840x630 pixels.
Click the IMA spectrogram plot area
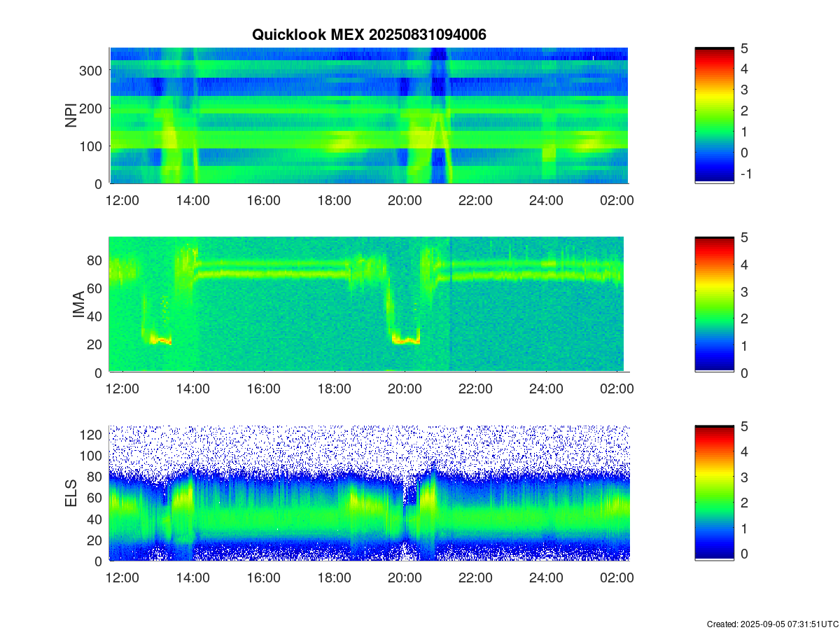(369, 304)
